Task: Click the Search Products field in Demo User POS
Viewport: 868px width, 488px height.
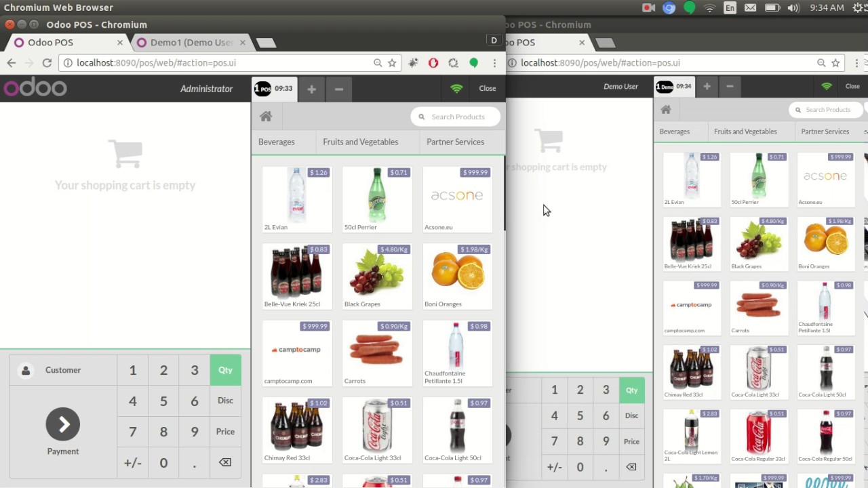Action: pos(827,109)
